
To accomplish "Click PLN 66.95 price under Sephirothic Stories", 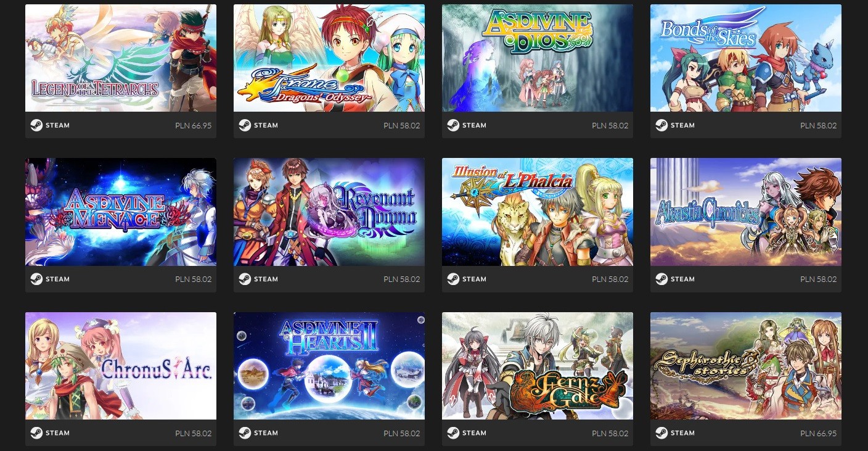I will pos(818,433).
